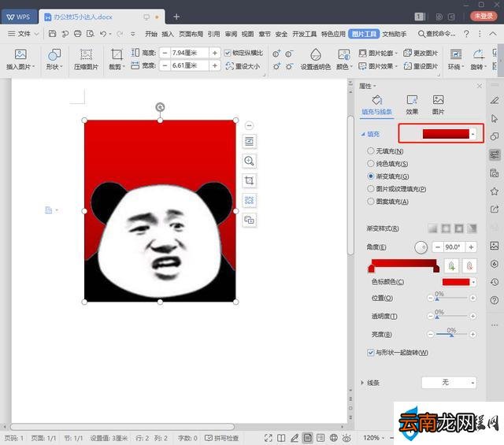This screenshot has width=504, height=445.
Task: Click the Print Preview icon
Action: (91, 33)
